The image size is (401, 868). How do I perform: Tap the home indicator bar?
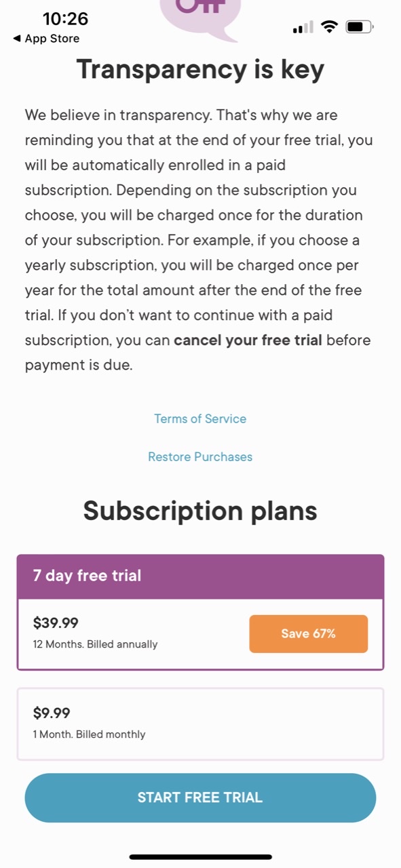[x=200, y=856]
